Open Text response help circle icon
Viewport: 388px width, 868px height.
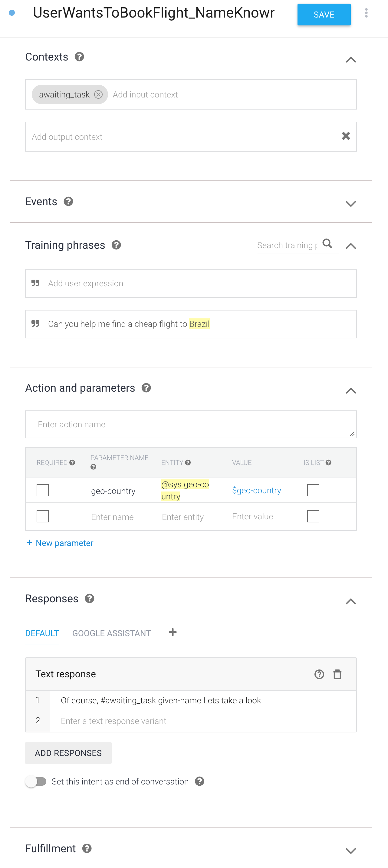319,674
